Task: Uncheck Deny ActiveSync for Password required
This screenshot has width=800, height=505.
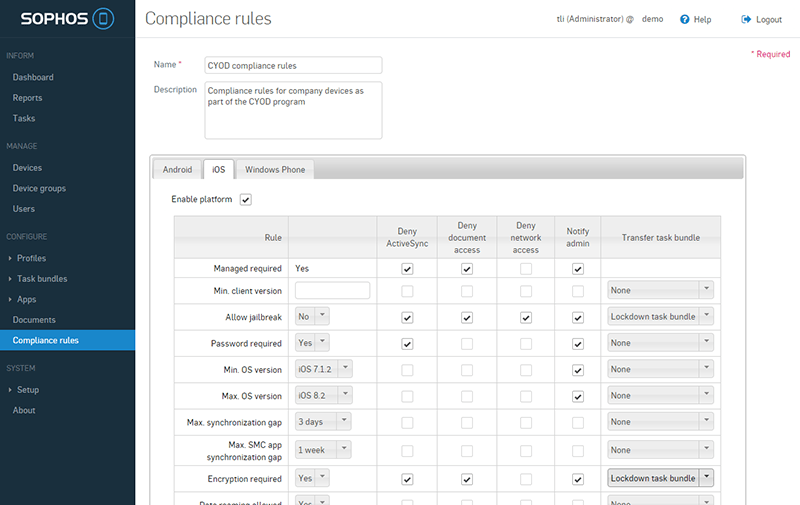Action: [x=407, y=343]
